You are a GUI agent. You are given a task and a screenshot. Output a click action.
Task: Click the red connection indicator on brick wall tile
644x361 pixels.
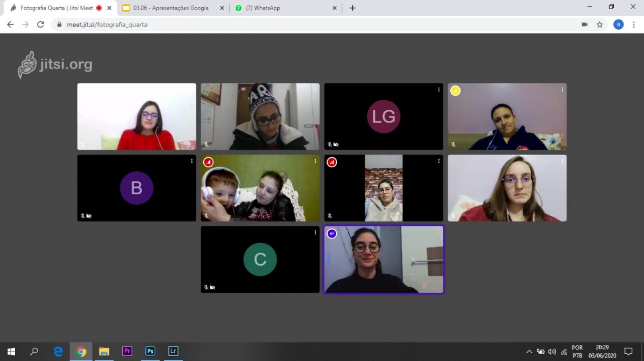(x=332, y=162)
